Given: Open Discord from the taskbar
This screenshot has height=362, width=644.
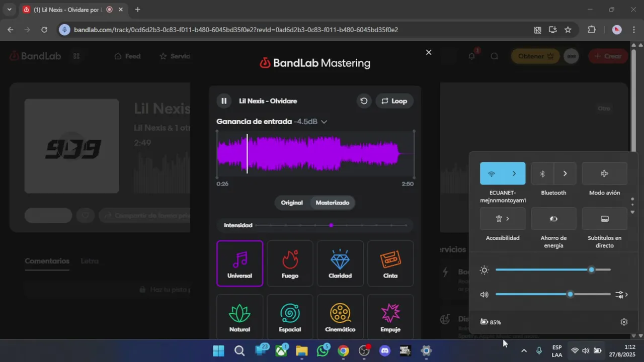Looking at the screenshot, I should pos(385,351).
